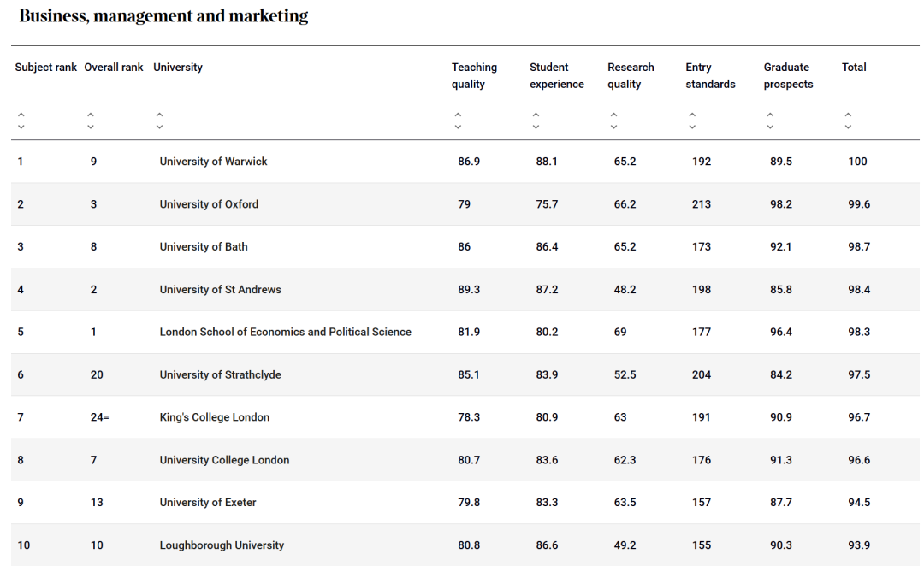Select University of Strathclyde row name
This screenshot has height=566, width=924.
(221, 374)
